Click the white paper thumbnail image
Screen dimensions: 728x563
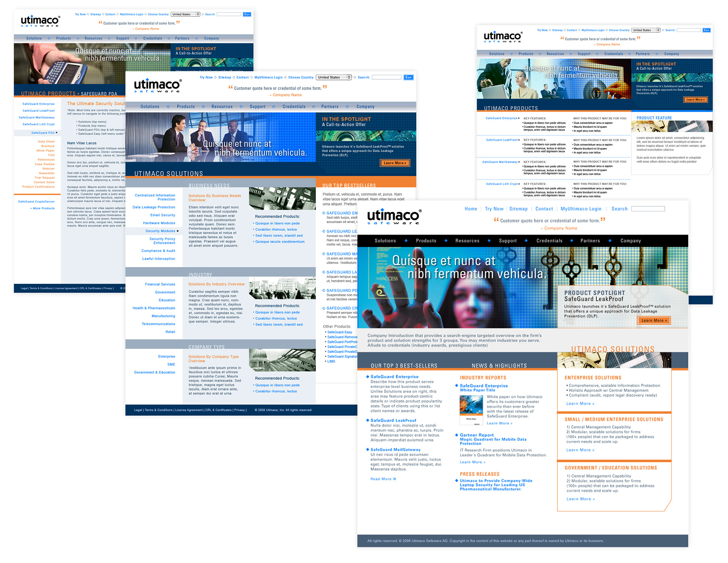click(x=471, y=410)
